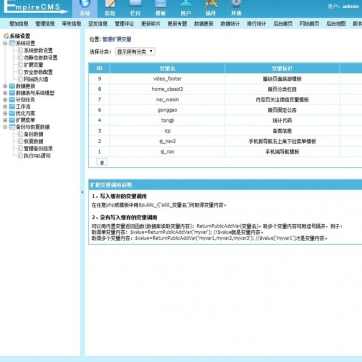This screenshot has width=362, height=362.
Task: Click the home_classid2 variable name cell
Action: [x=167, y=89]
